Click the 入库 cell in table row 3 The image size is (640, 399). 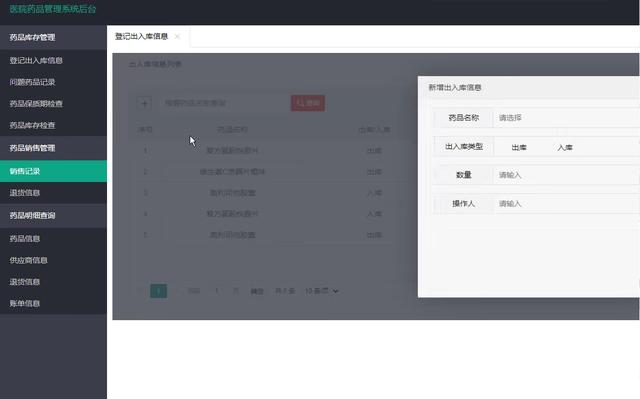[374, 193]
